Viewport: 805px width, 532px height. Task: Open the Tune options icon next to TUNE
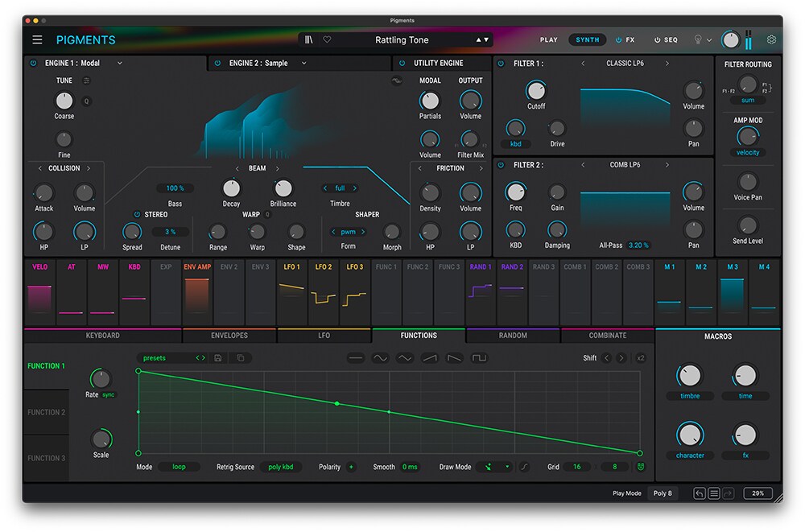coord(86,80)
